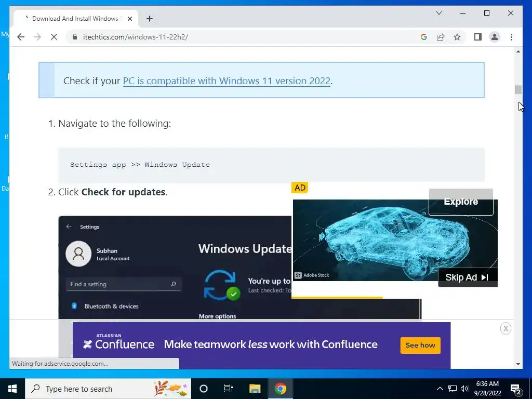Close the Download And Install Windows tab
This screenshot has width=532, height=399.
[x=129, y=19]
